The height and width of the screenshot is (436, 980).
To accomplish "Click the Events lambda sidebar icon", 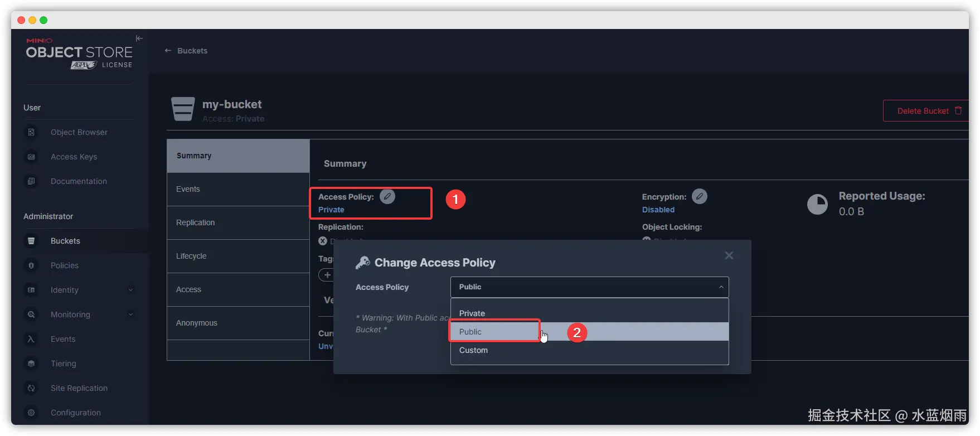I will [31, 339].
